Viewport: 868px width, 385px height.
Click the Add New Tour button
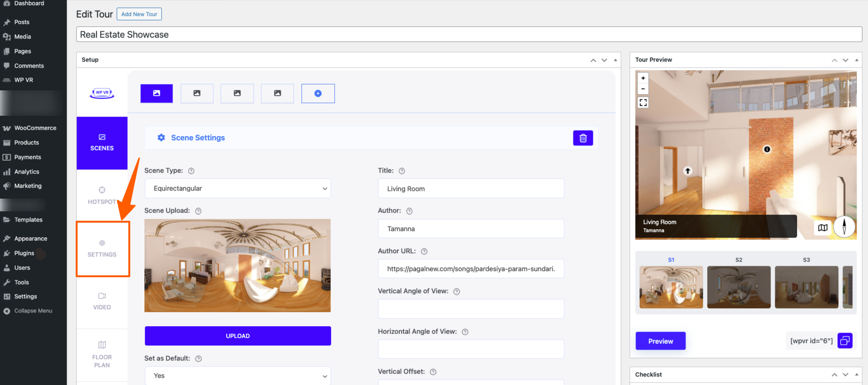click(139, 14)
